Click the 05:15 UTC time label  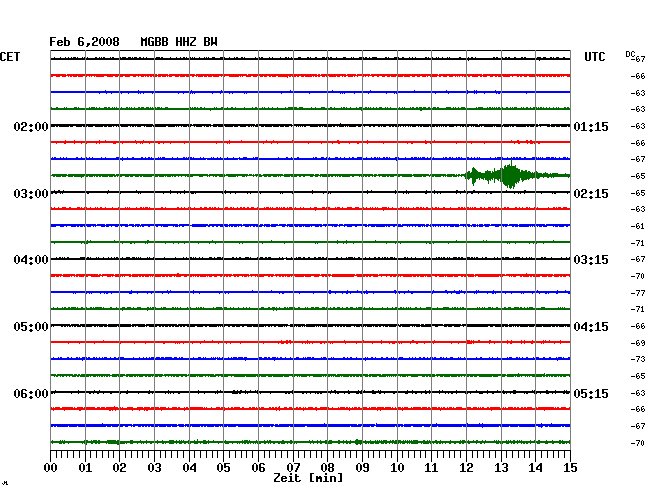(x=591, y=393)
